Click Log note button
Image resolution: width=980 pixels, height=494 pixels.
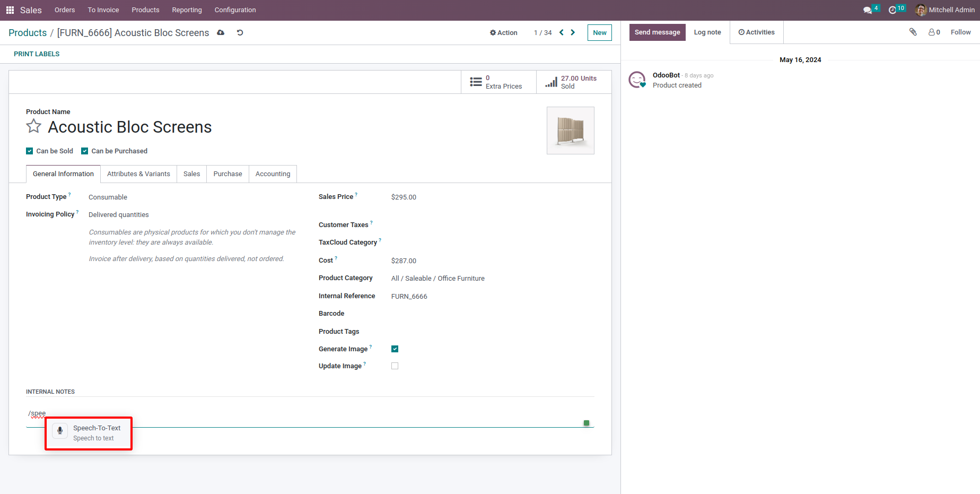pyautogui.click(x=707, y=32)
